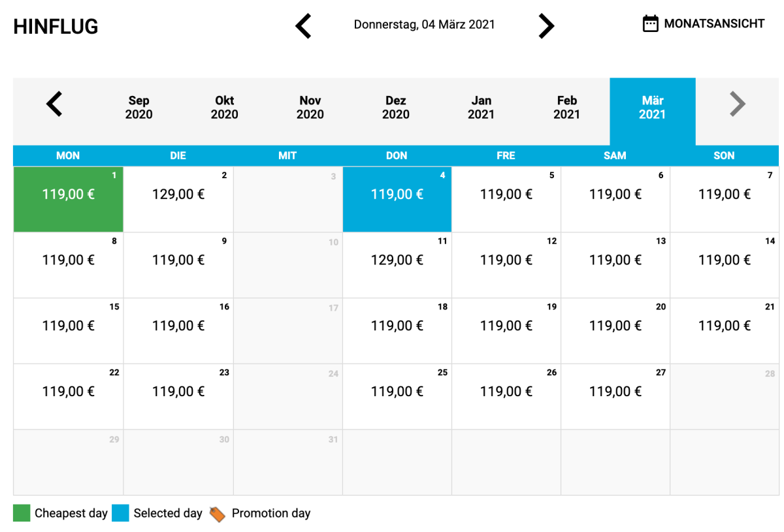Image resolution: width=784 pixels, height=532 pixels.
Task: Go to next day using right arrow
Action: click(x=546, y=26)
